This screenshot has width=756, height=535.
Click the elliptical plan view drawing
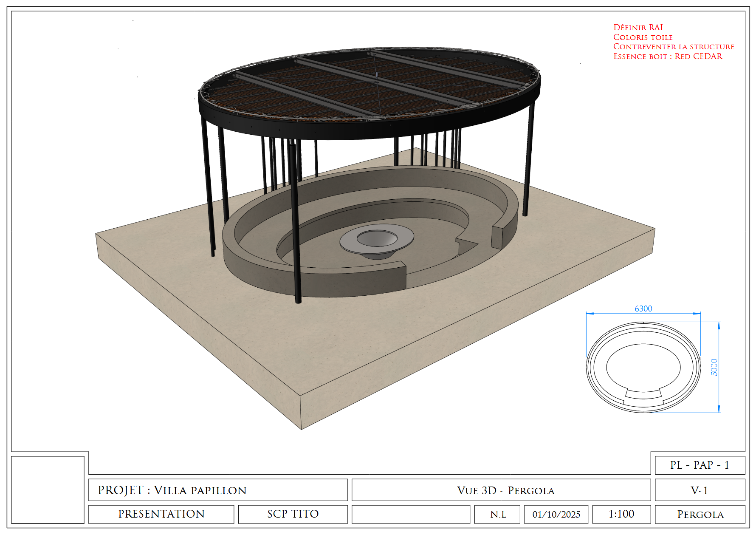(643, 368)
